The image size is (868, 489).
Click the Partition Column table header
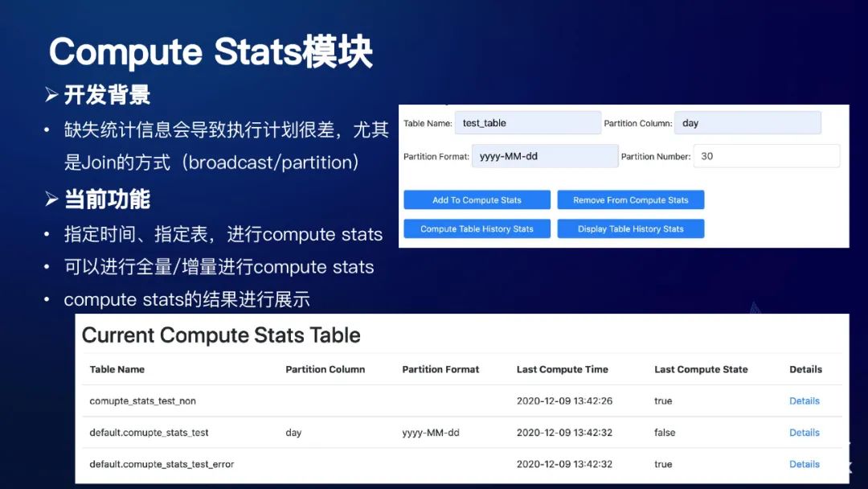pos(325,369)
